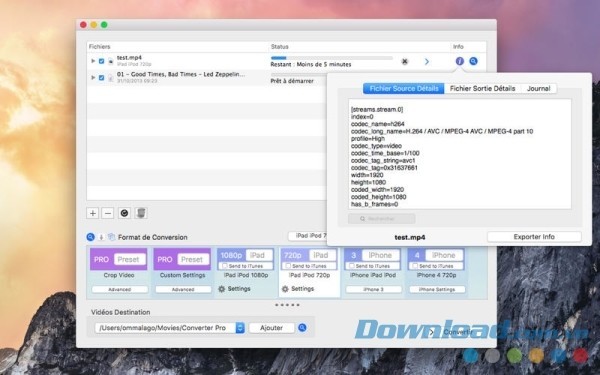
Task: Click magnifier icon beside Format de Conversion
Action: click(x=90, y=237)
